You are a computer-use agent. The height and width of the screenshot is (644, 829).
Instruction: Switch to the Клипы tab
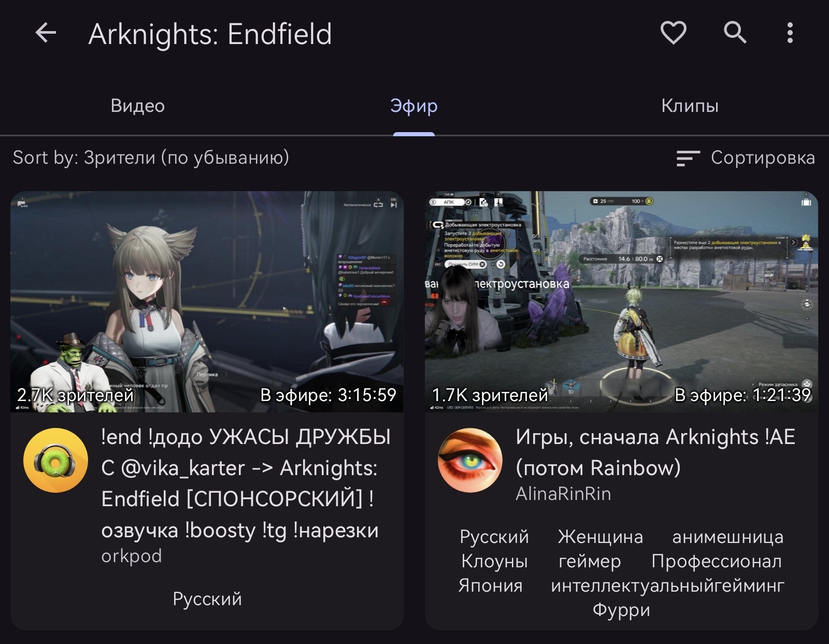tap(690, 106)
